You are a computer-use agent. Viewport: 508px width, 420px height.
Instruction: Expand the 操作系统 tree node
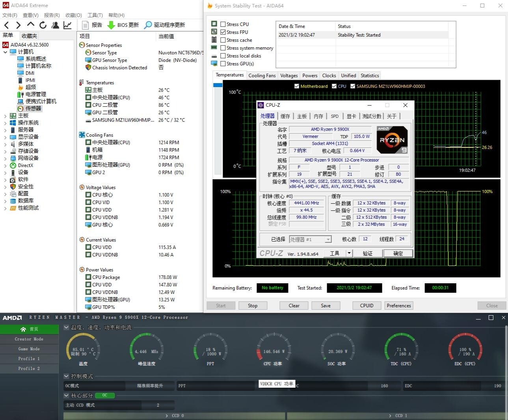[x=5, y=123]
